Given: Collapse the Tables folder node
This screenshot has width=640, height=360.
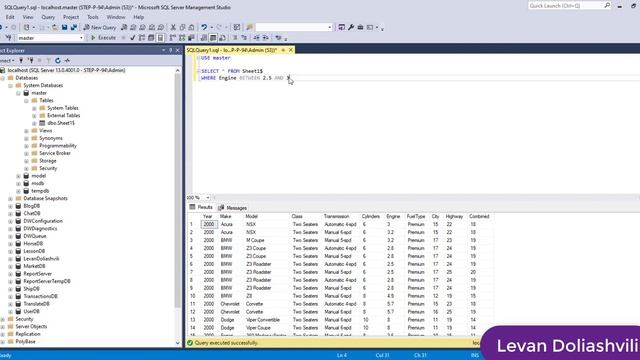Looking at the screenshot, I should pos(27,100).
